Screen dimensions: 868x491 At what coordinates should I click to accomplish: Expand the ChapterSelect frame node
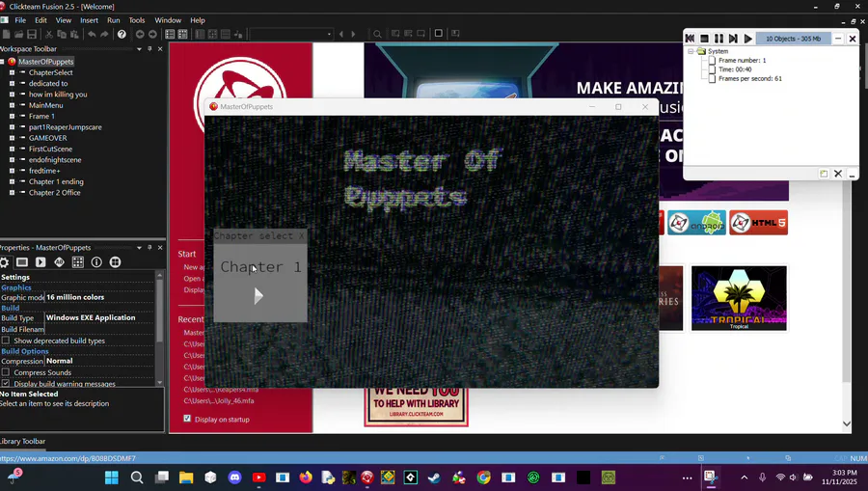click(12, 72)
